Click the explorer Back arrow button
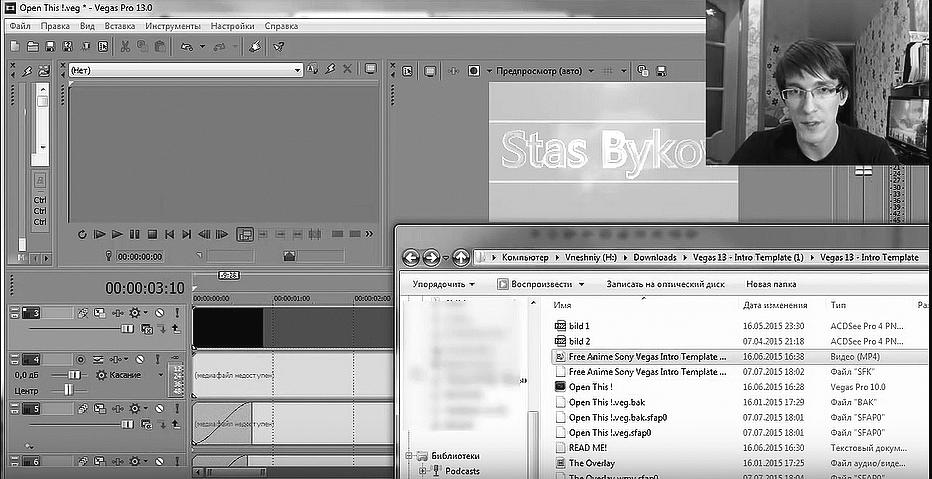This screenshot has height=479, width=932. 410,258
